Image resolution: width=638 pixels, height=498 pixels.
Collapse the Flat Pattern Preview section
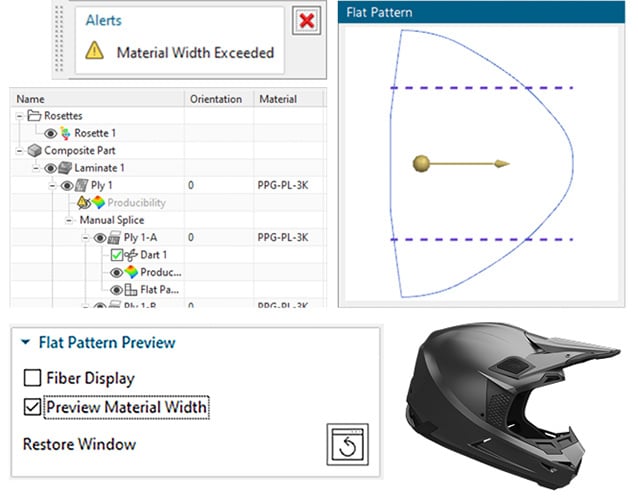(x=27, y=343)
